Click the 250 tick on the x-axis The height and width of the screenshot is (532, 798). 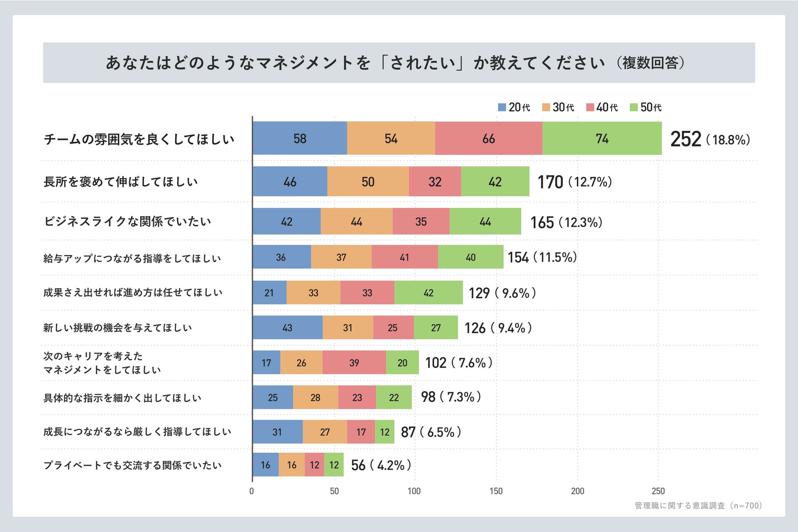[x=658, y=491]
